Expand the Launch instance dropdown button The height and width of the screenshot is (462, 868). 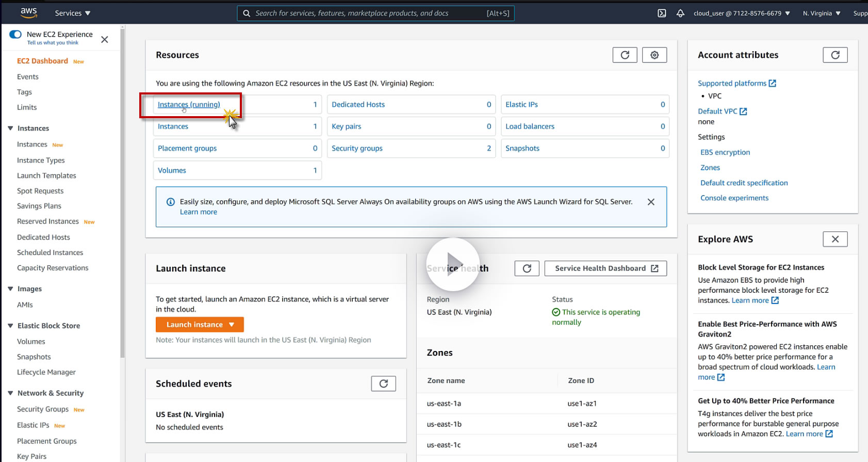(x=200, y=325)
